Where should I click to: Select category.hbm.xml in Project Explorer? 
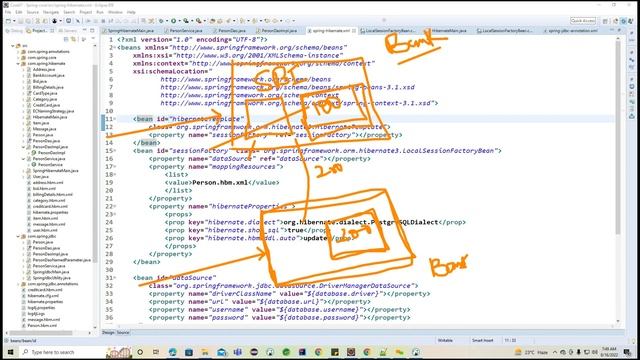pos(49,200)
